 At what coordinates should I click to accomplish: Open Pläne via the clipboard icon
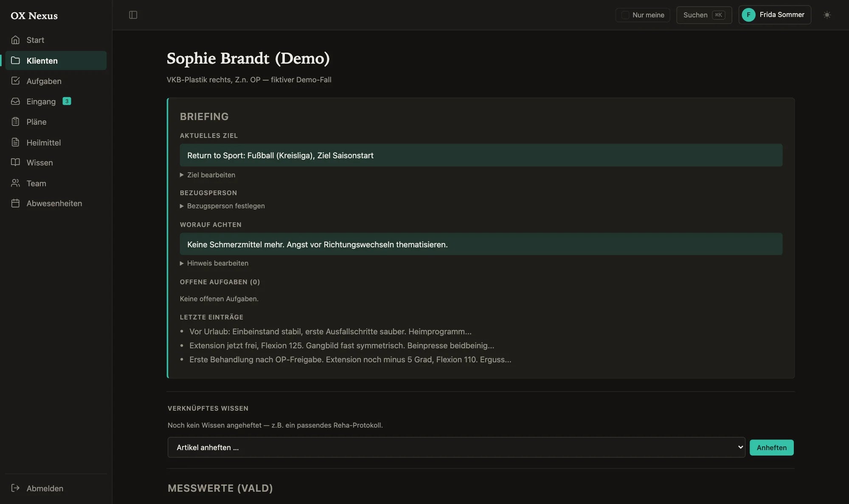[15, 122]
